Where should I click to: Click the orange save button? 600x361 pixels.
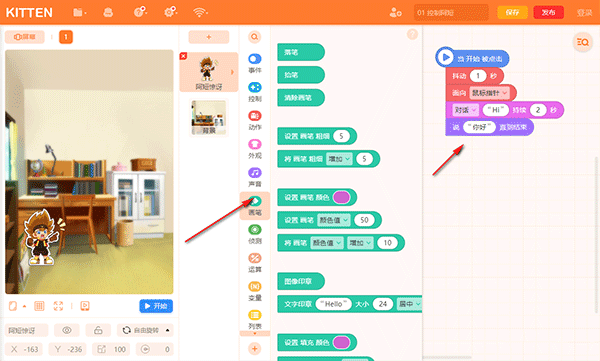click(x=512, y=13)
